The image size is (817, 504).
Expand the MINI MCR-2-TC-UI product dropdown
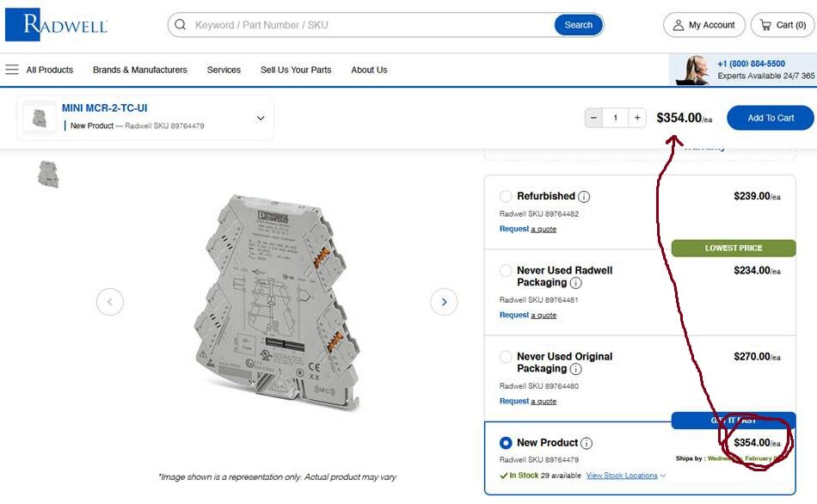[x=261, y=118]
